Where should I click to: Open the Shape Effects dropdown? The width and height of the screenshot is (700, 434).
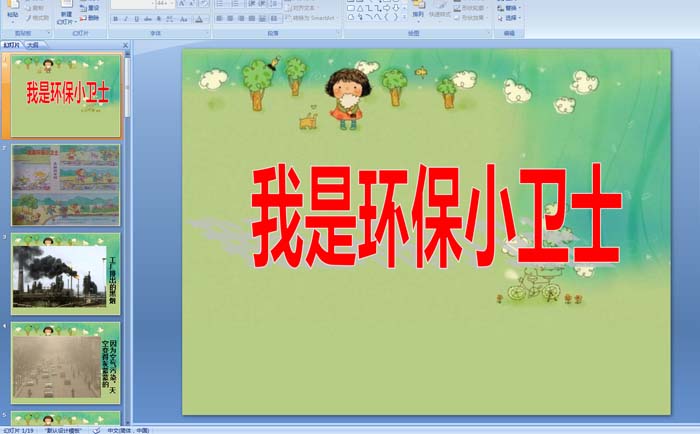471,18
